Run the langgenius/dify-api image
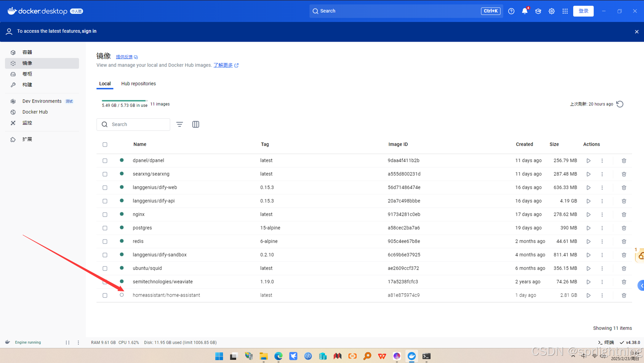 (x=589, y=201)
